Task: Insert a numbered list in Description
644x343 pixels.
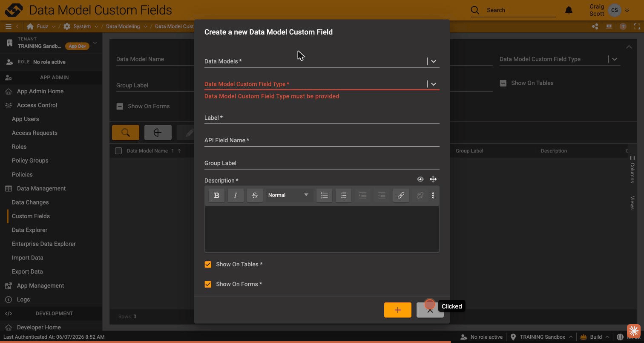Action: pyautogui.click(x=343, y=195)
